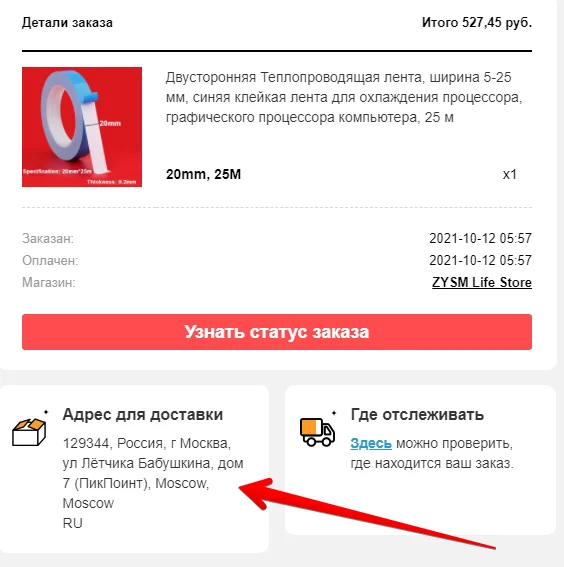
Task: Click the red arrow annotation
Action: pyautogui.click(x=365, y=512)
